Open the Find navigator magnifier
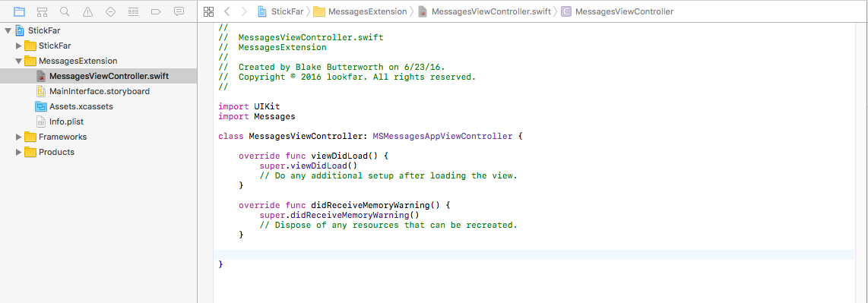Screen dimensions: 868x303 [x=65, y=11]
